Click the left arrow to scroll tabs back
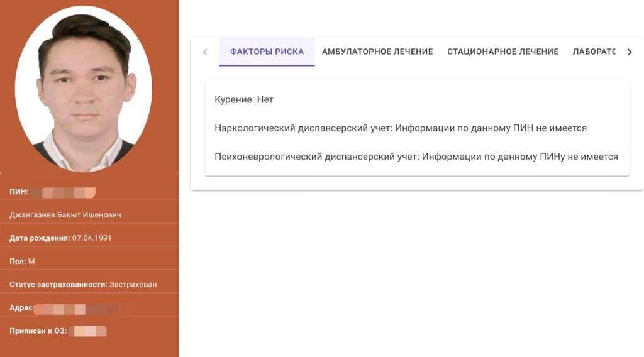 click(205, 52)
